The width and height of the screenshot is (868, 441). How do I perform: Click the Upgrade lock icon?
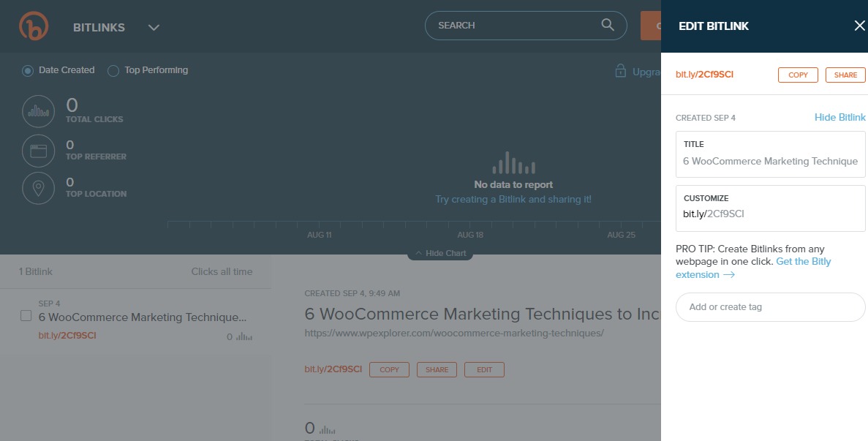point(621,71)
